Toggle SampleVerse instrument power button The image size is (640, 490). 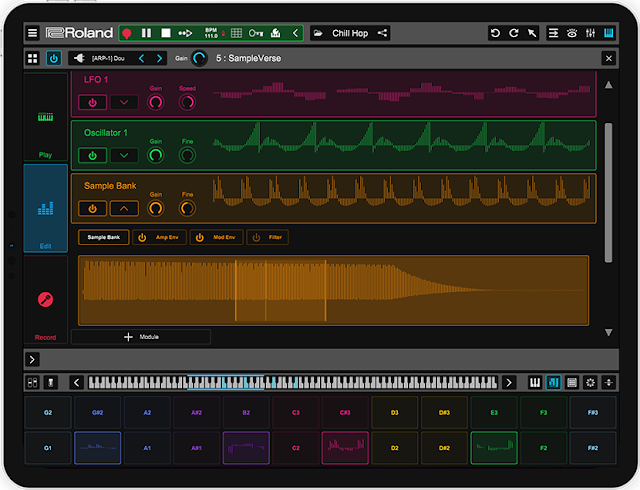54,58
